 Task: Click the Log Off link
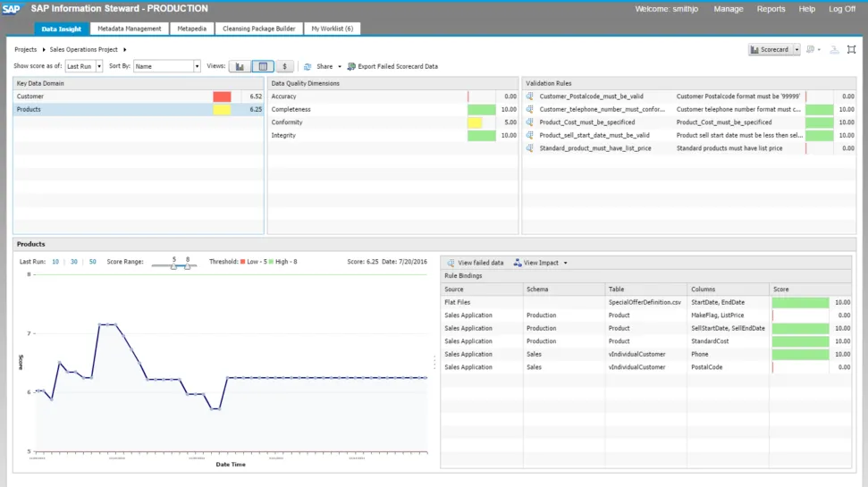click(x=841, y=9)
